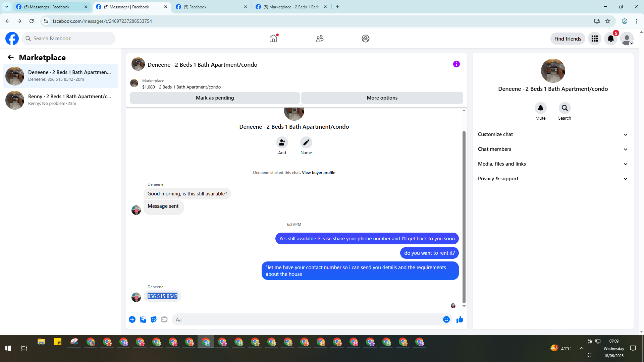Go back in browser history

point(7,21)
